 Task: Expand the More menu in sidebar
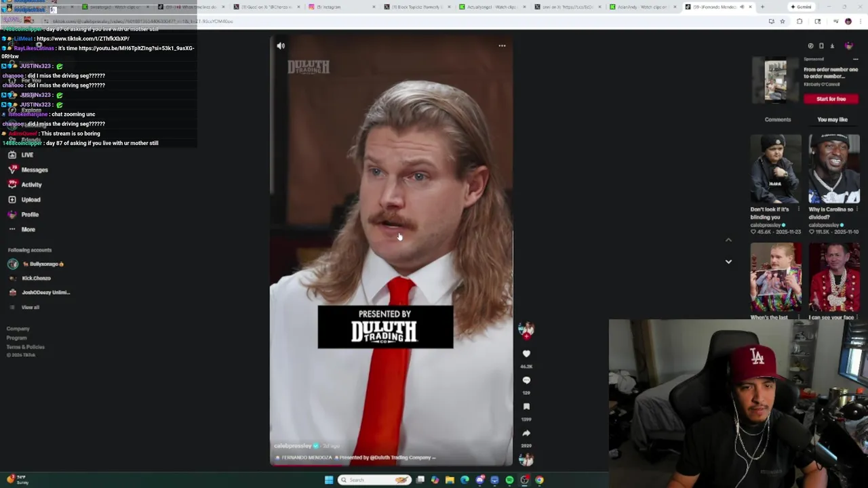(x=22, y=229)
